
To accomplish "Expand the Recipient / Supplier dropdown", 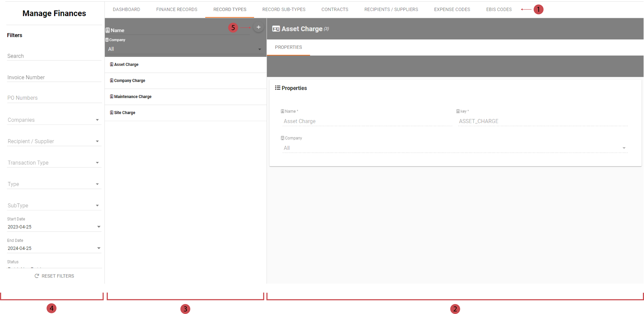I will 97,141.
